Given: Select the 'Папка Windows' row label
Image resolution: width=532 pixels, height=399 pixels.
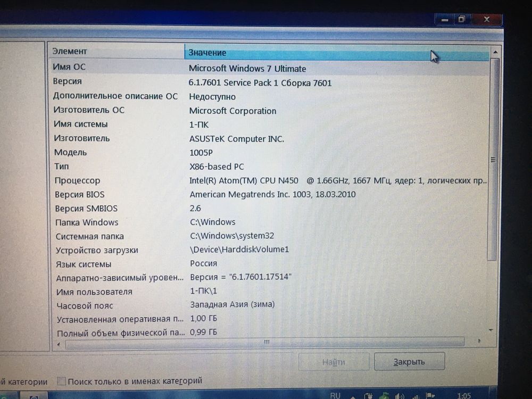Looking at the screenshot, I should [87, 222].
